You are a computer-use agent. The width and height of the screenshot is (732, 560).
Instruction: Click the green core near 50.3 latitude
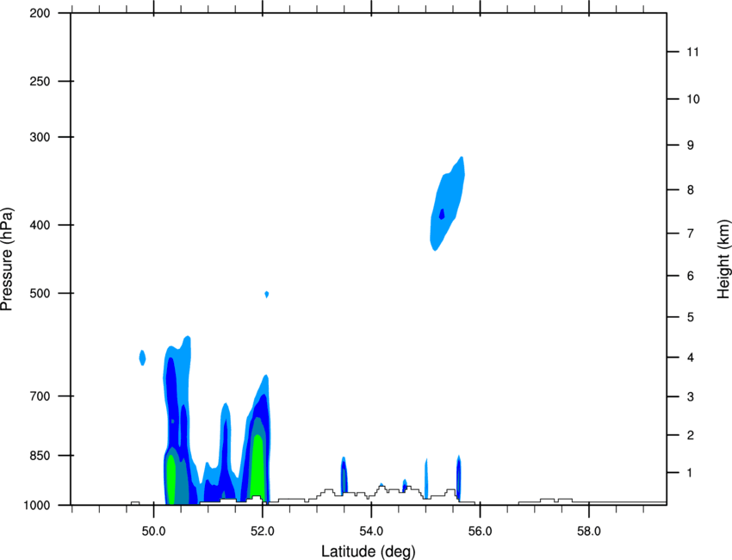pos(171,479)
